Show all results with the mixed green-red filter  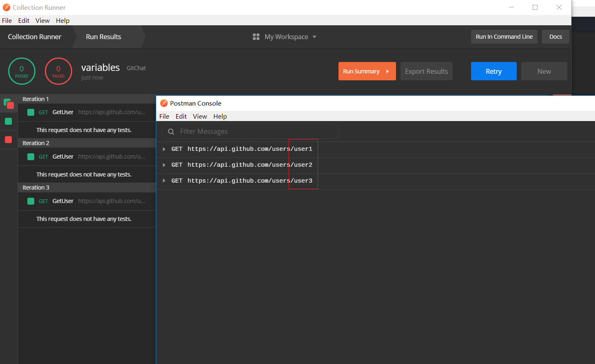(9, 104)
